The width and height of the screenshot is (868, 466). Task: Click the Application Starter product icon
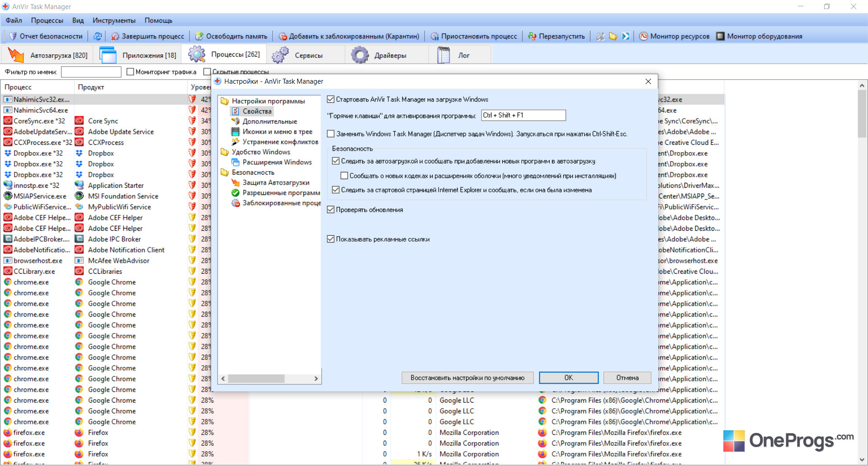click(79, 185)
